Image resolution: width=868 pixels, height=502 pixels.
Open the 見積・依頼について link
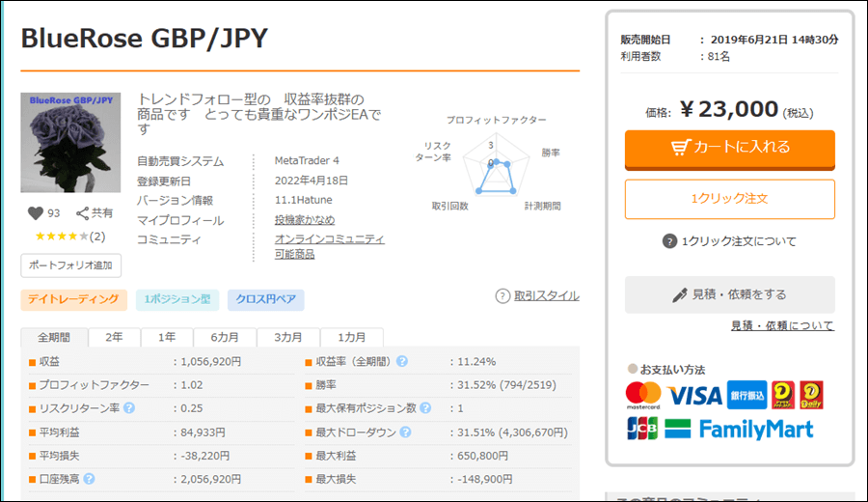pyautogui.click(x=782, y=325)
